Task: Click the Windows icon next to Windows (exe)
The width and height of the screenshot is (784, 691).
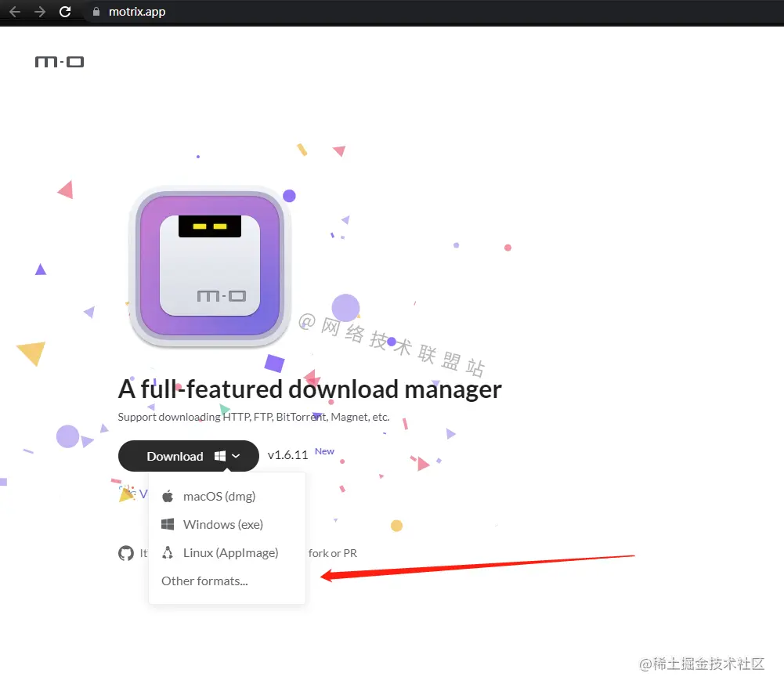Action: (x=168, y=524)
